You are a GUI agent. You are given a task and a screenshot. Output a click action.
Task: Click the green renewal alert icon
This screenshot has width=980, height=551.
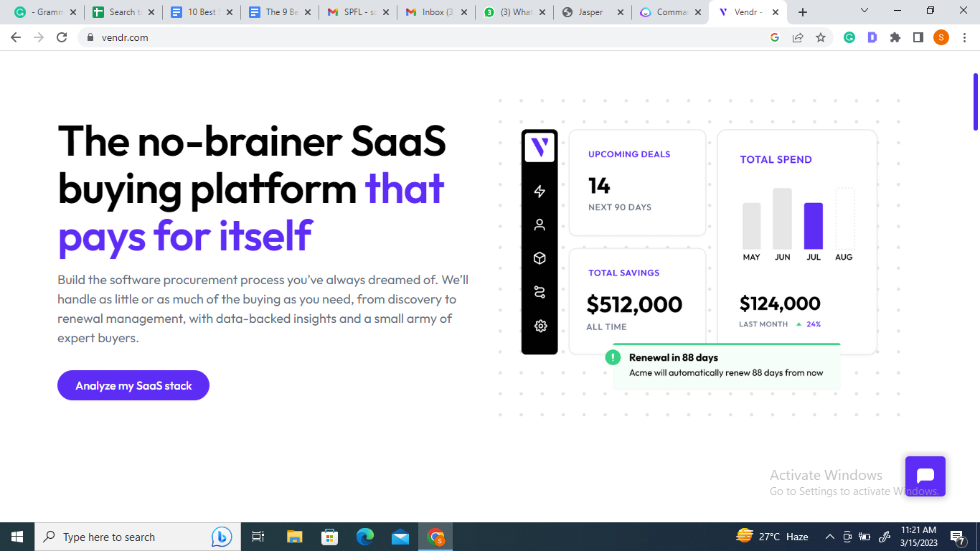613,357
